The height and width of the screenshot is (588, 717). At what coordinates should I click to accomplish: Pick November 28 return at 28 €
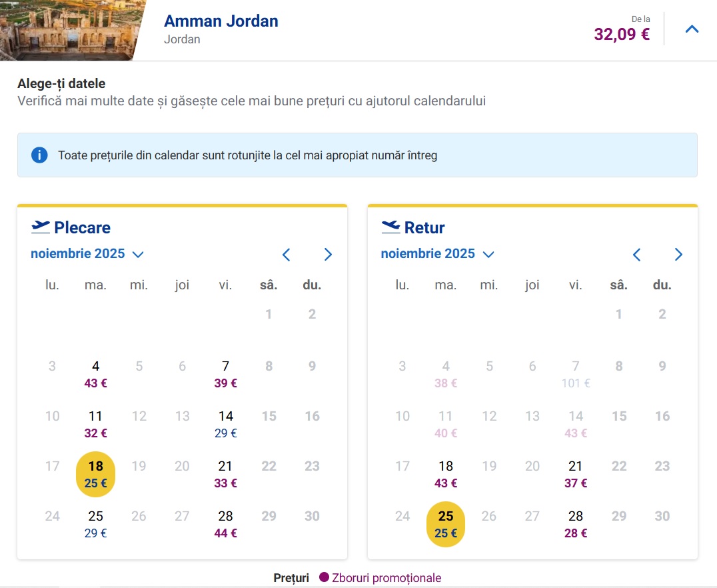[575, 524]
